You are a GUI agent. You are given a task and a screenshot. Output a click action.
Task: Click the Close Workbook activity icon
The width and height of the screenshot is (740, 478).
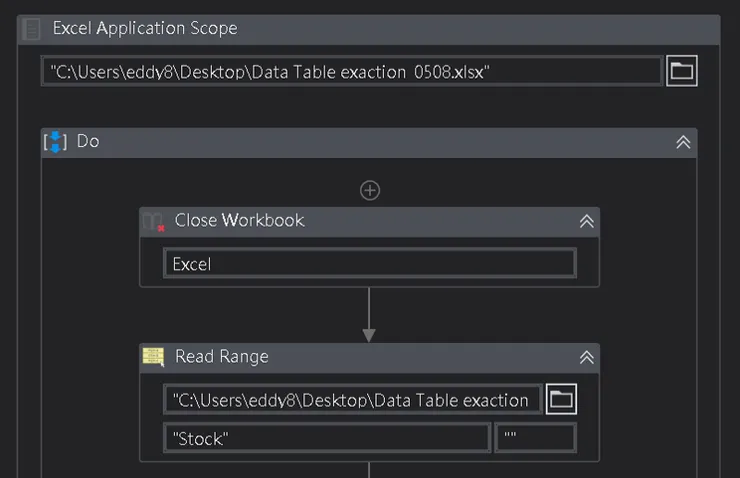click(x=154, y=221)
